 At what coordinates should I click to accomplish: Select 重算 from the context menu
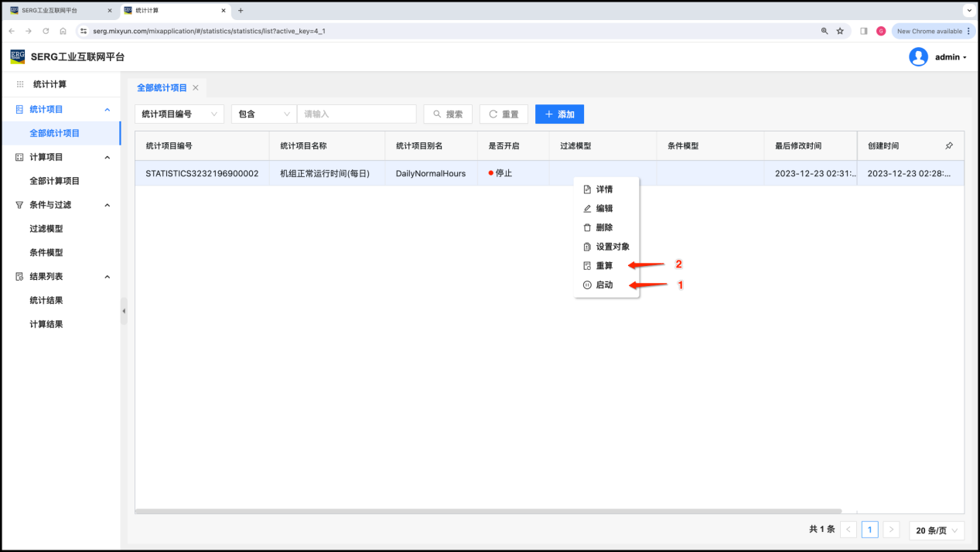604,266
